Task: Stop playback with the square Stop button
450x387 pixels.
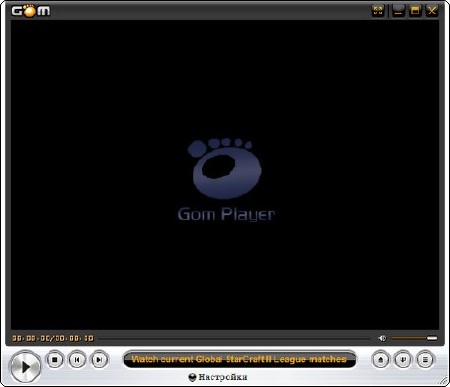Action: (x=55, y=360)
